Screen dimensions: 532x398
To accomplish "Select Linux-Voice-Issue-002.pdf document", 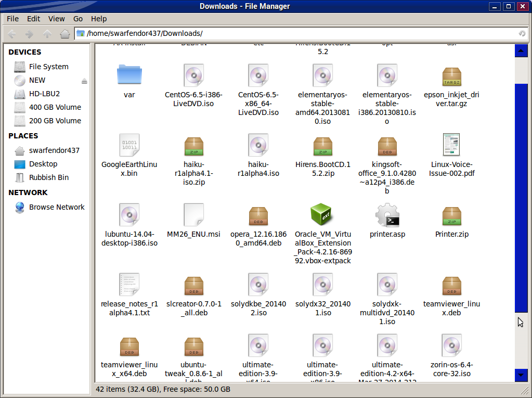I will [451, 145].
